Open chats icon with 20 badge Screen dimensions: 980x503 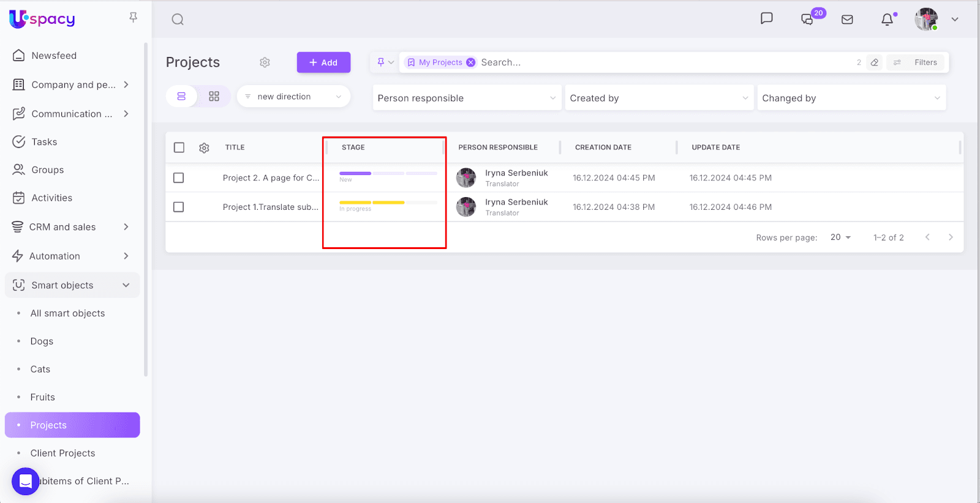[x=808, y=20]
